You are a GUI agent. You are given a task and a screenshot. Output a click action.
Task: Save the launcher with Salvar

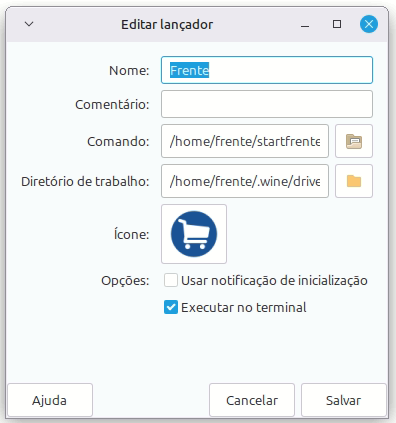click(x=344, y=400)
